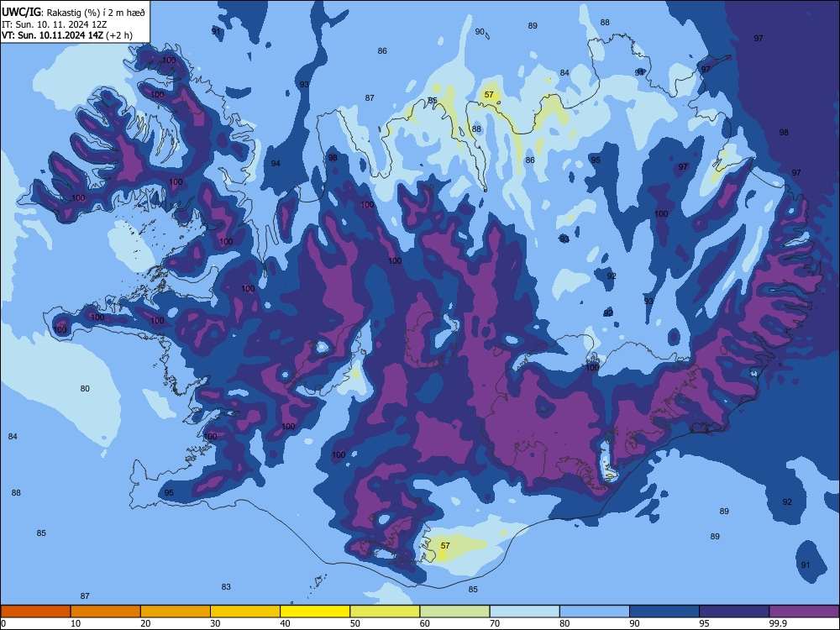Click the orange 10–20 legend swatch
The width and height of the screenshot is (840, 630).
[106, 612]
